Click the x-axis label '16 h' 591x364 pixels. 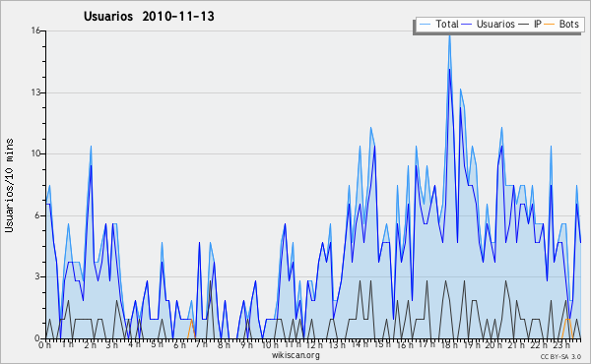(x=405, y=345)
